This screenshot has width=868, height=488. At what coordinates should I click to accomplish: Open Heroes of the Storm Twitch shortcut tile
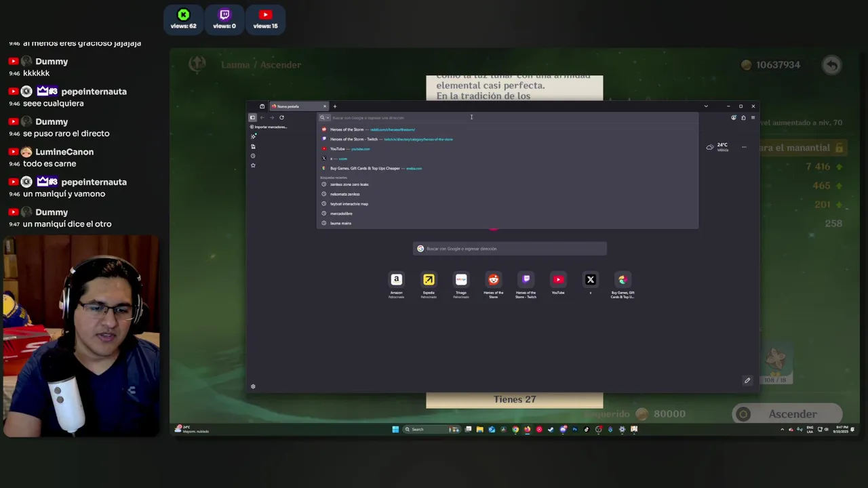526,279
